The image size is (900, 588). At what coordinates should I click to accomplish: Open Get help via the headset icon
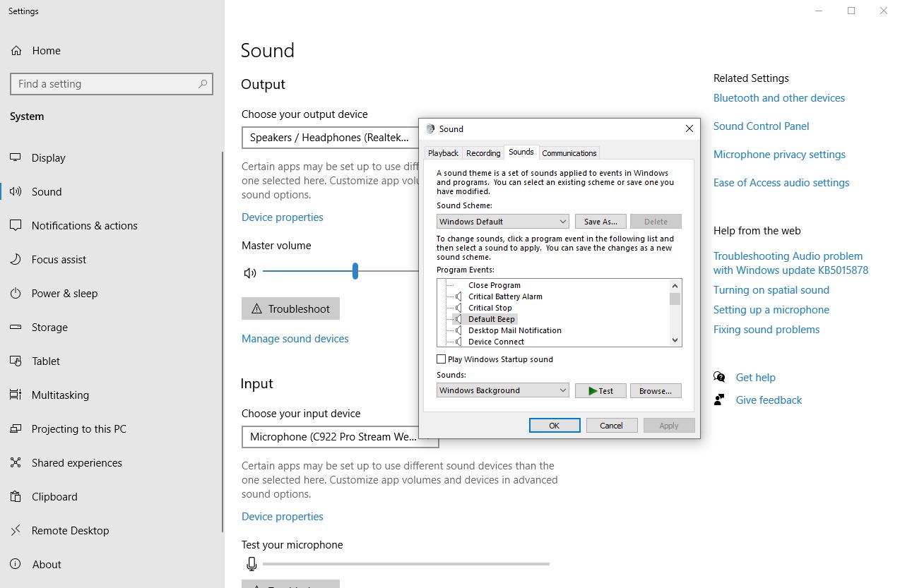[x=719, y=377]
